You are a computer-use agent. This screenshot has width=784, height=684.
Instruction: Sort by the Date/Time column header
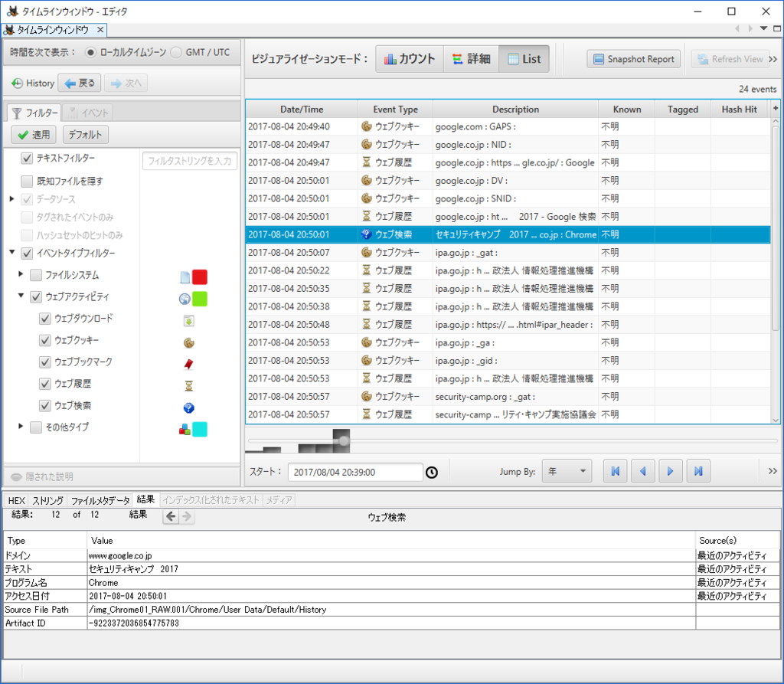point(302,109)
